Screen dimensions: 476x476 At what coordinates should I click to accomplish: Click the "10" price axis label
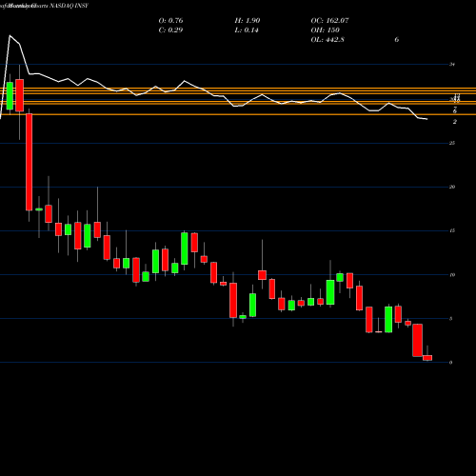[x=452, y=275]
